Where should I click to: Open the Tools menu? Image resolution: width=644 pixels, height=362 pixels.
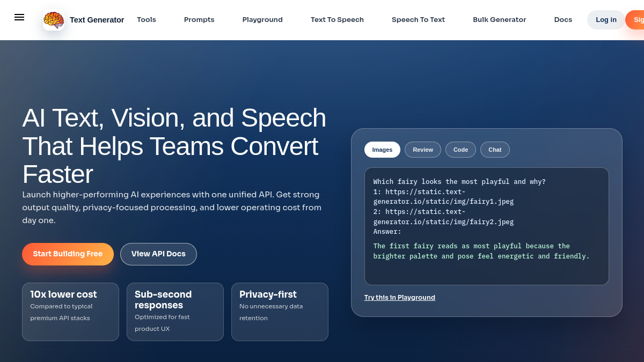click(x=147, y=20)
